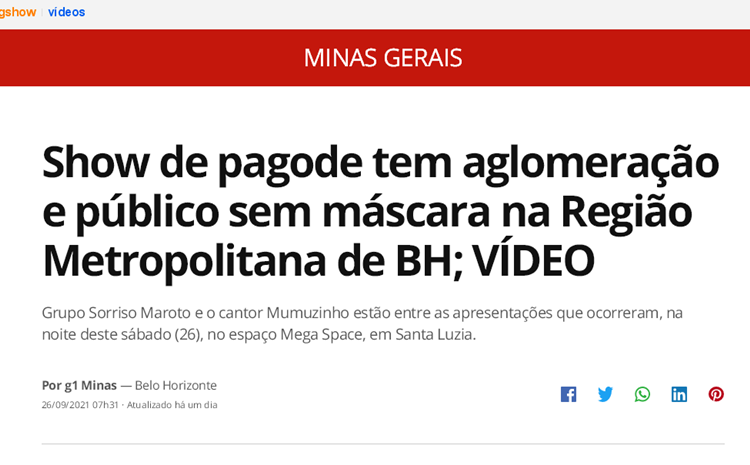Click the word VÍDEO in the headline

(533, 261)
